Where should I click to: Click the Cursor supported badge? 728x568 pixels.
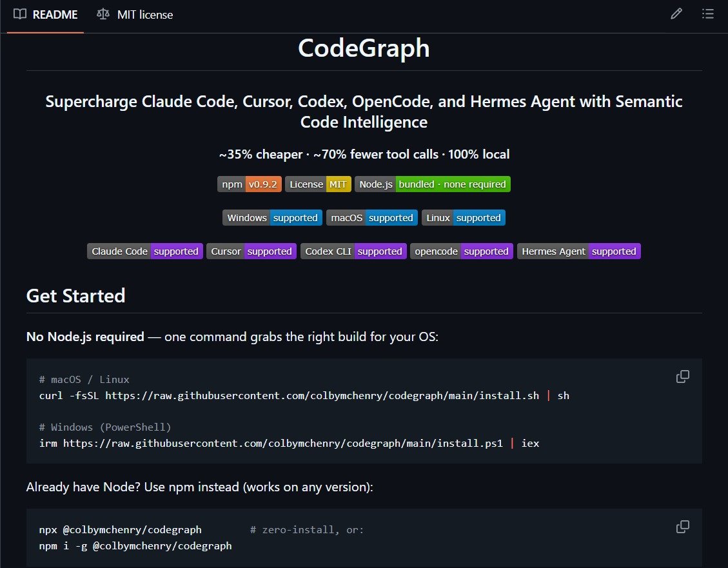click(251, 251)
